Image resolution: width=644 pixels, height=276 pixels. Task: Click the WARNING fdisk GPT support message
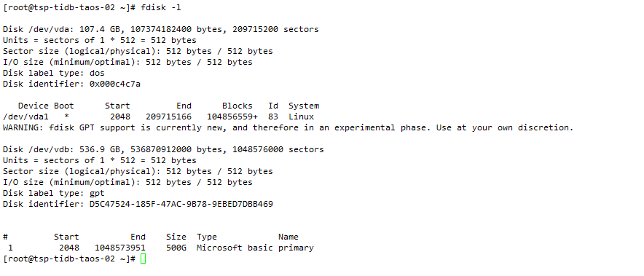(288, 127)
